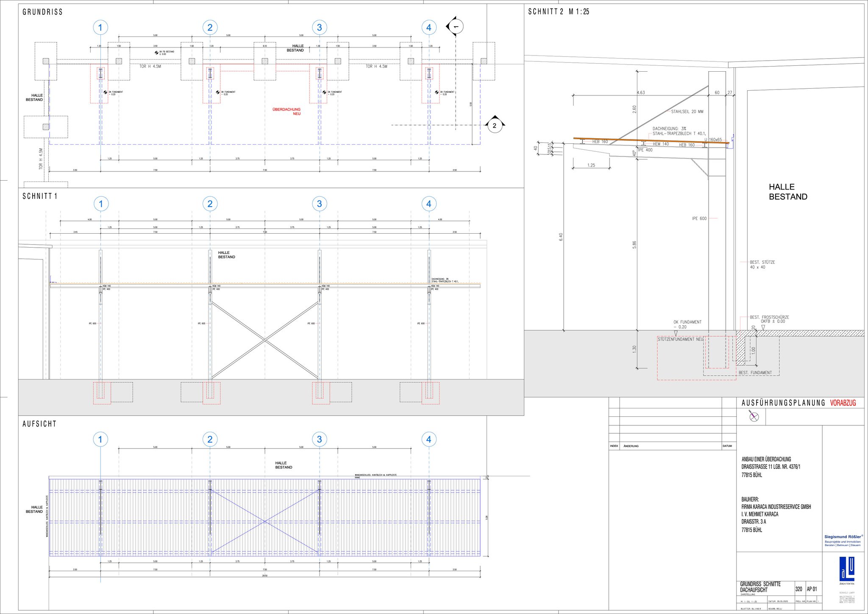The image size is (868, 614).
Task: Click grid axis bubble 1 in Grundriss
Action: click(x=100, y=28)
